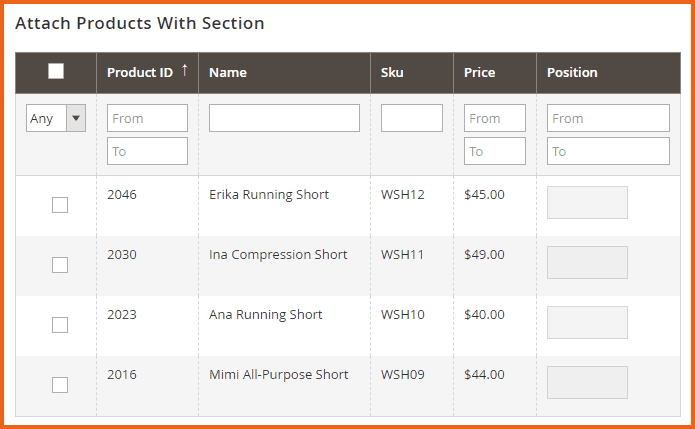Sort by the Name column header

pos(228,72)
